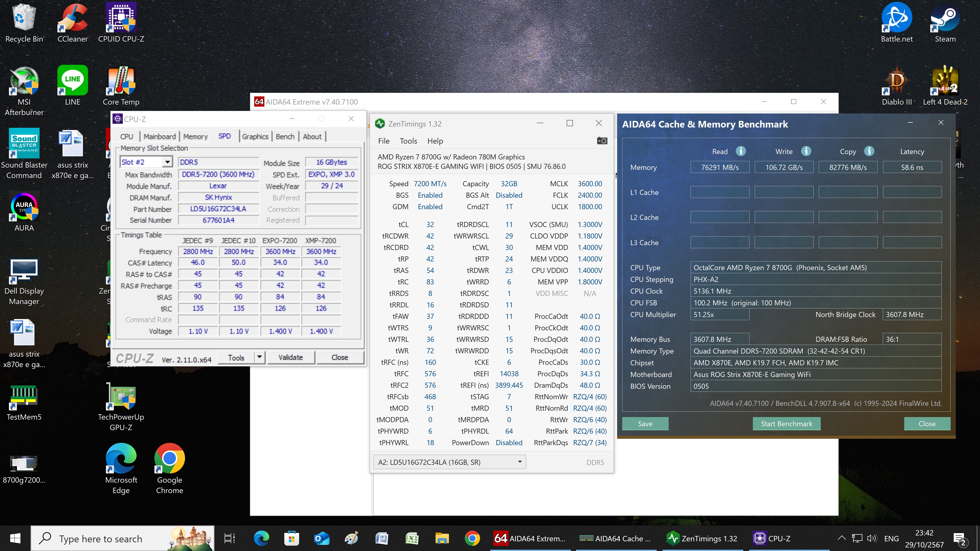
Task: Open CPUID CPU-Z desktop shortcut
Action: [x=121, y=23]
